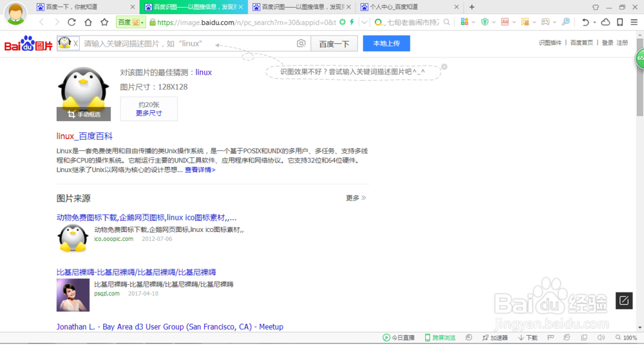The width and height of the screenshot is (644, 346).
Task: Click 更多 » next to 图片来源
Action: [355, 198]
